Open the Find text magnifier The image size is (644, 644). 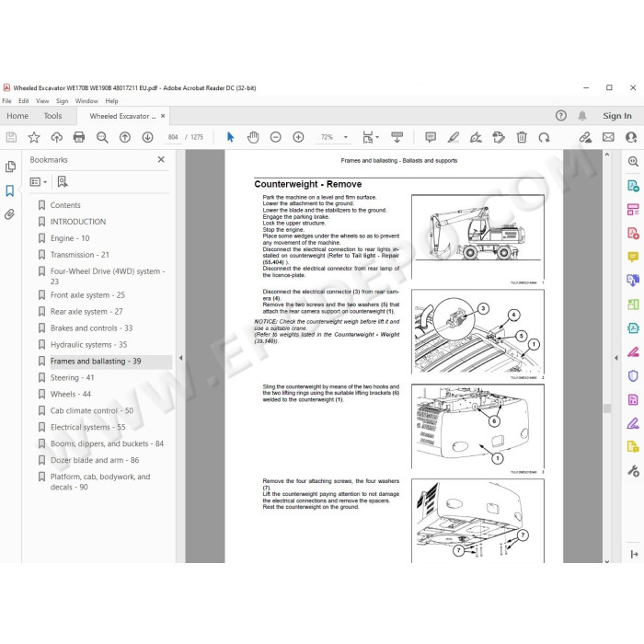tap(102, 137)
